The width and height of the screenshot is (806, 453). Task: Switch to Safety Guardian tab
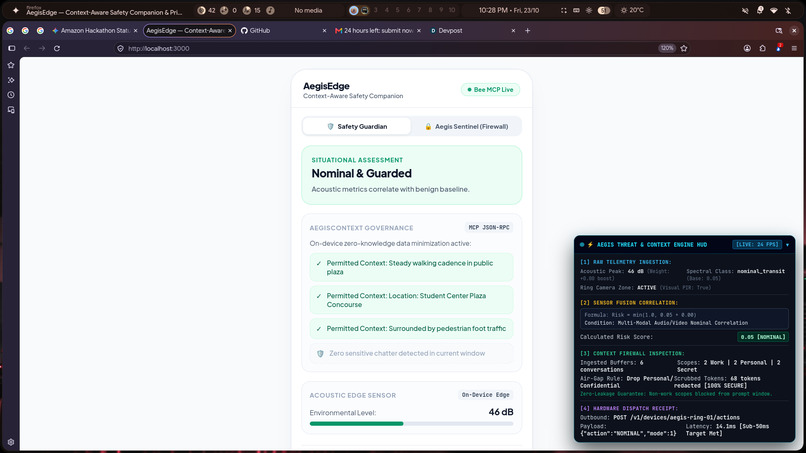tap(357, 126)
